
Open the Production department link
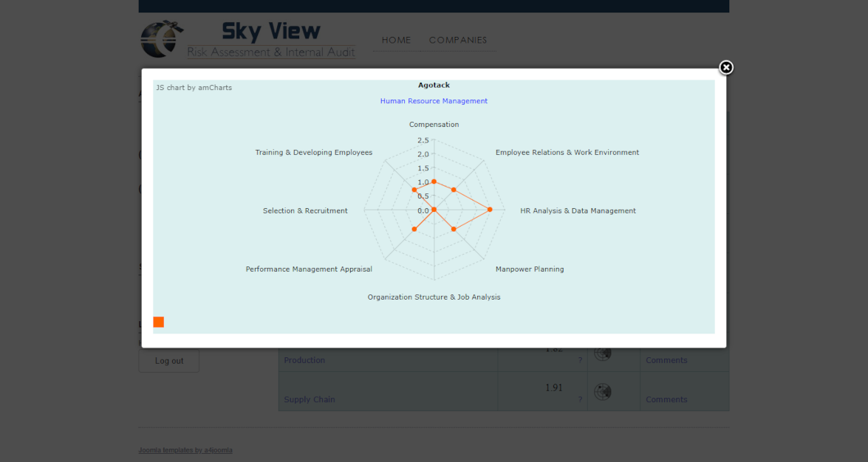[x=304, y=360]
